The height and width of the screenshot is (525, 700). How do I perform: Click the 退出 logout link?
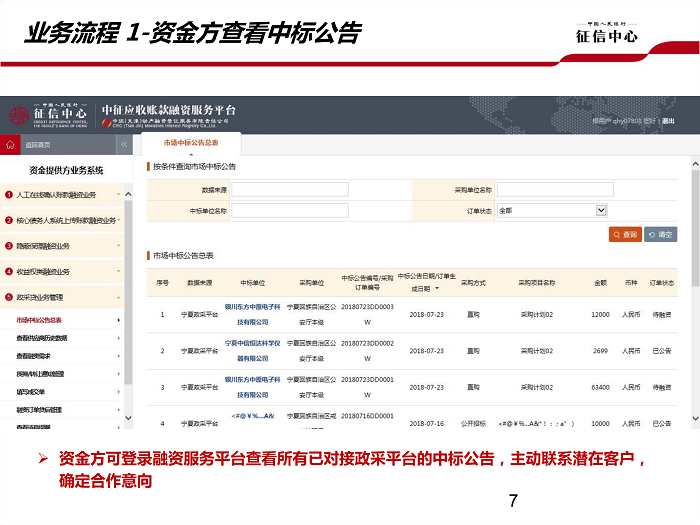click(668, 122)
